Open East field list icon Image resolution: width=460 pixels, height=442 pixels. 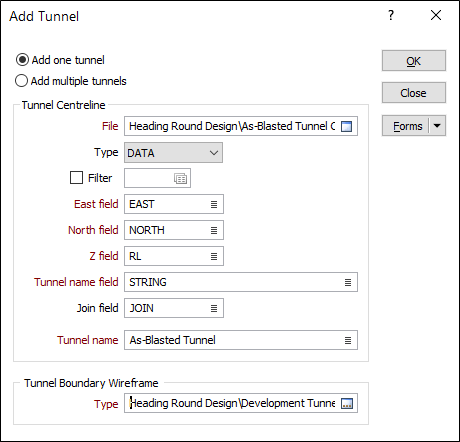click(x=214, y=204)
